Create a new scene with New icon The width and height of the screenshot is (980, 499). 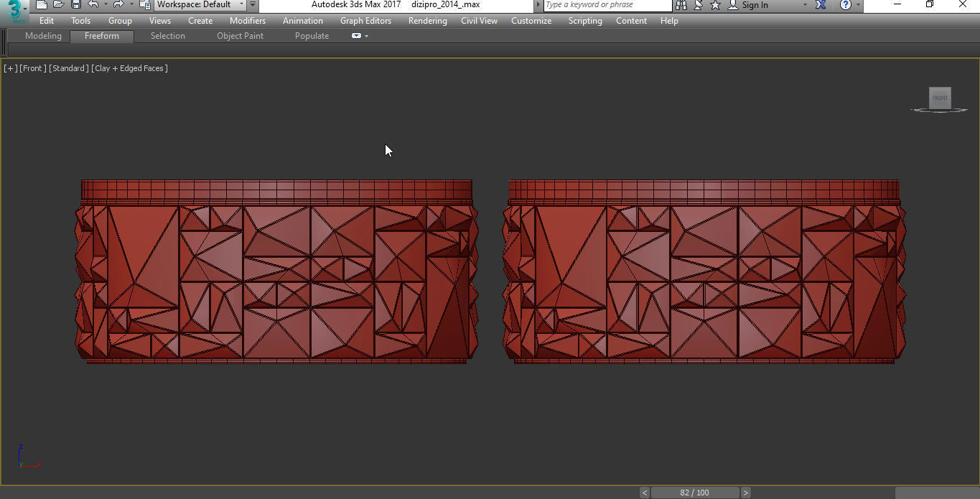tap(41, 5)
